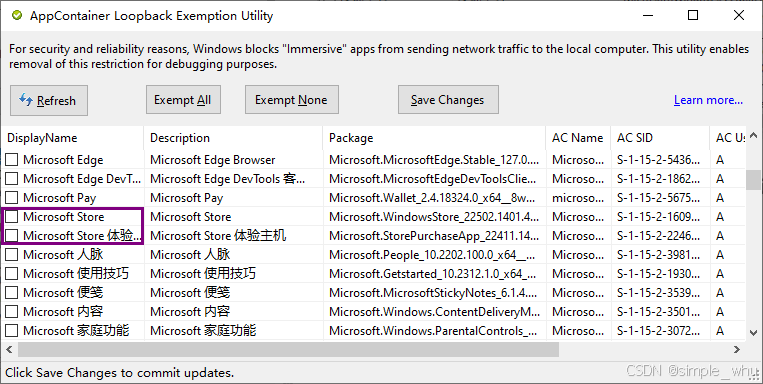
Task: Click the horizontal scrollbar thumb
Action: point(289,349)
